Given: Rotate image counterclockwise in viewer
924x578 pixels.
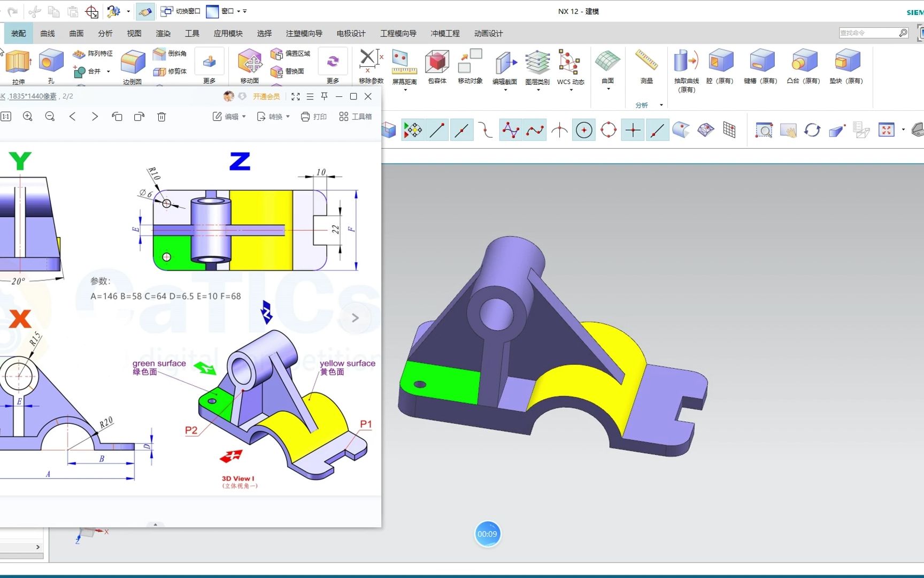Looking at the screenshot, I should (x=117, y=117).
